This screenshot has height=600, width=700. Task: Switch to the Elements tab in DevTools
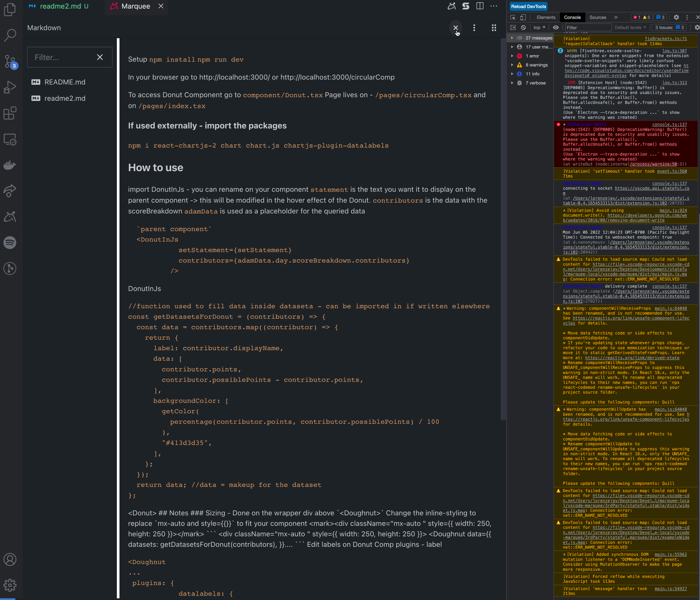tap(546, 17)
